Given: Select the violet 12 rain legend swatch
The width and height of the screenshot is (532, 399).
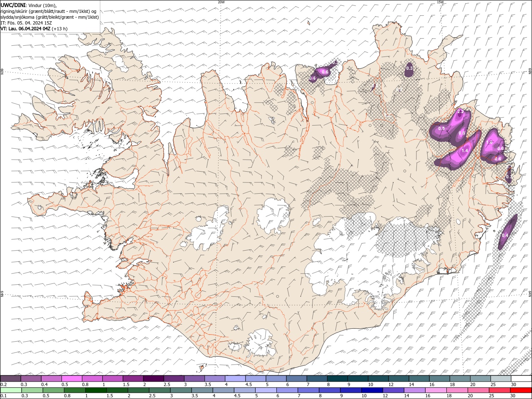Looking at the screenshot, I should (x=393, y=390).
